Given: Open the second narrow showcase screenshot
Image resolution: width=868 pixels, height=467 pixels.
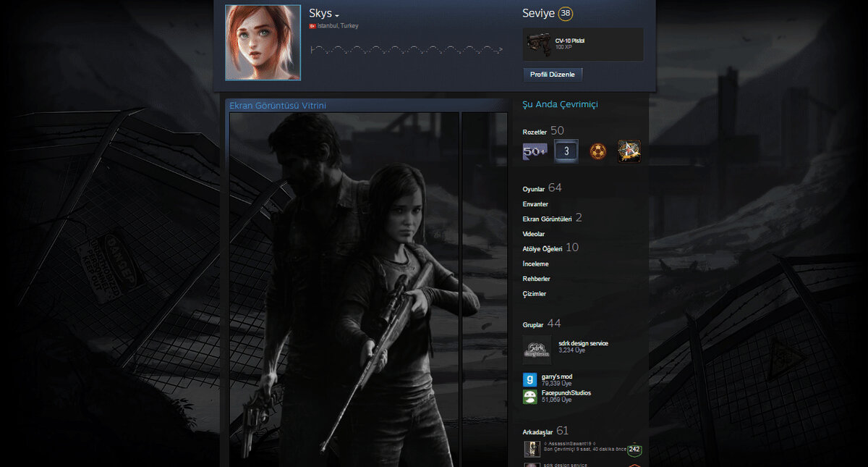Looking at the screenshot, I should pos(485,290).
